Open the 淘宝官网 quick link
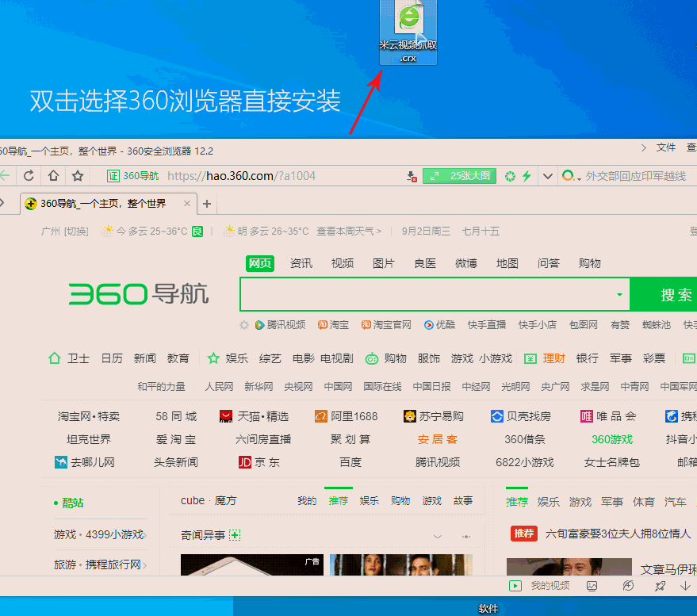The image size is (697, 616). tap(386, 325)
